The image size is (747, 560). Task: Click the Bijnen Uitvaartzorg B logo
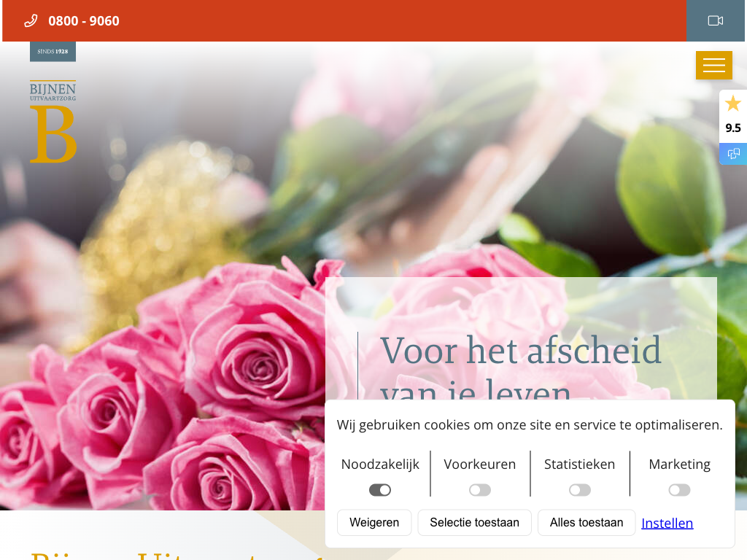(53, 122)
